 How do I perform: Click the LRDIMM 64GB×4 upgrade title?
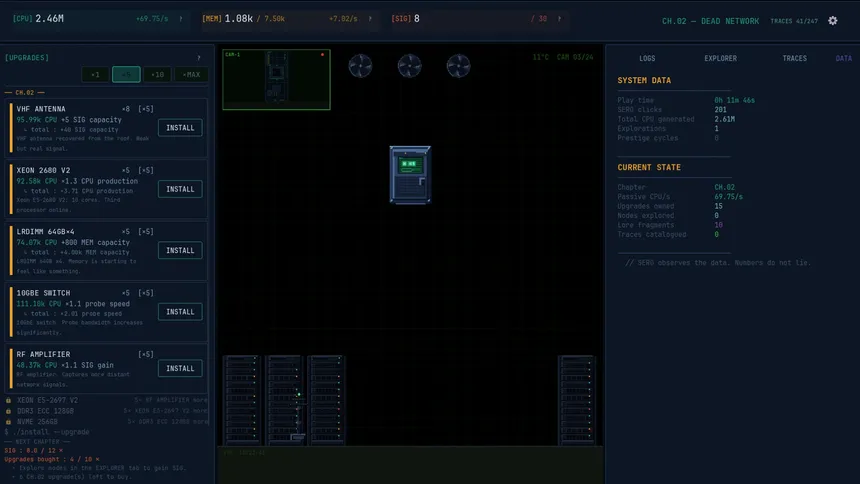[x=46, y=232]
